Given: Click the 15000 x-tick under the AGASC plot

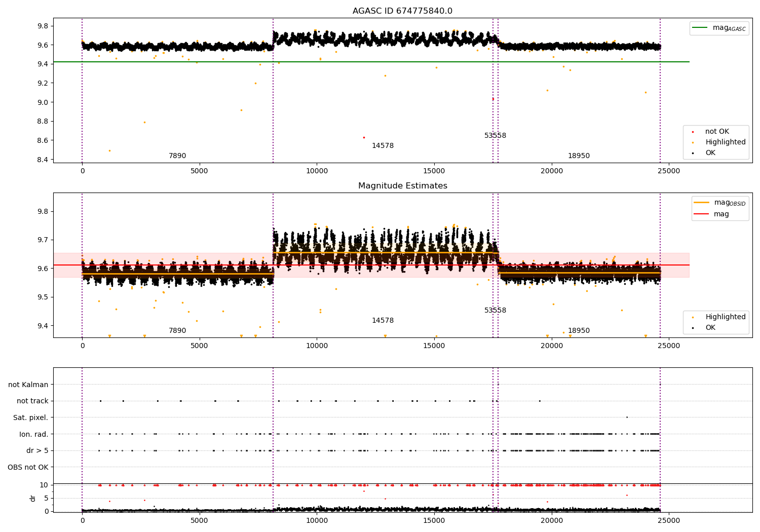Looking at the screenshot, I should tap(434, 171).
